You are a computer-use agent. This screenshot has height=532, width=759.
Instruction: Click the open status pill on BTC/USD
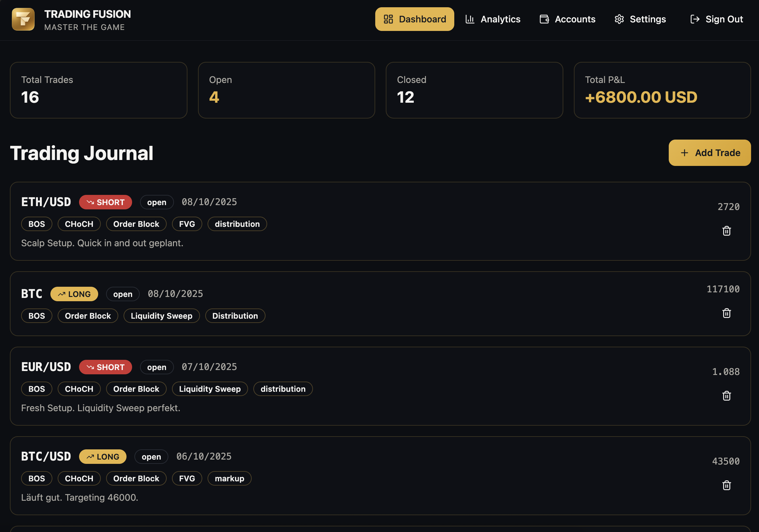point(151,457)
